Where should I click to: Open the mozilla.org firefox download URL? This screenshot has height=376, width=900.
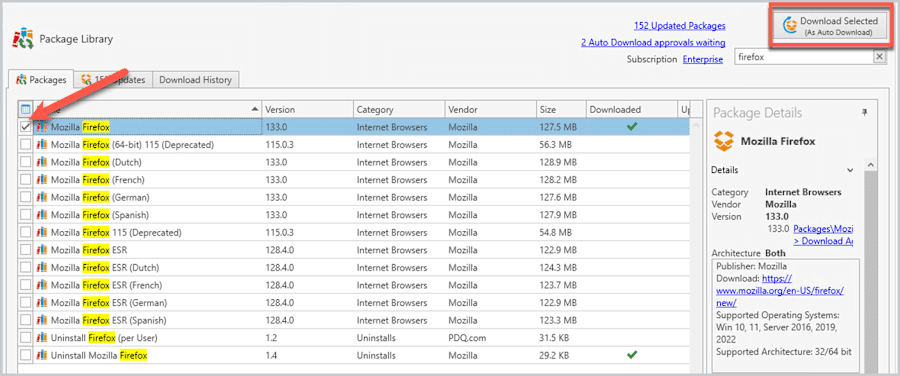coord(780,290)
